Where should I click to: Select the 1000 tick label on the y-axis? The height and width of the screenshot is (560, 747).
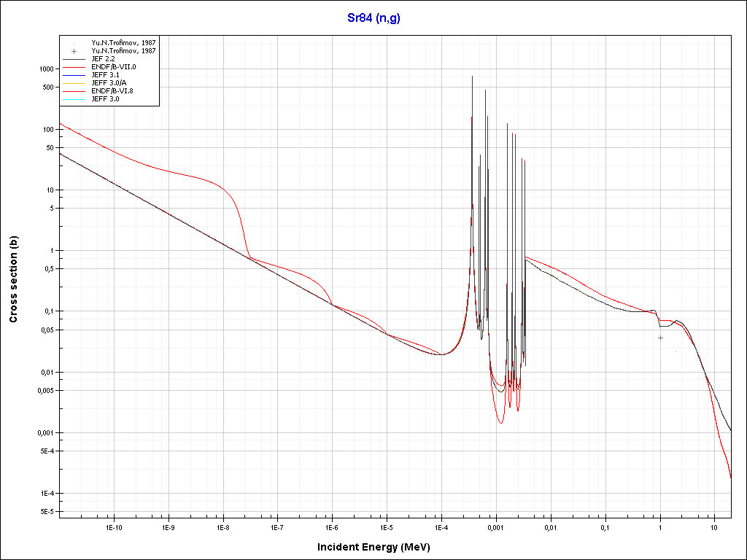click(45, 69)
